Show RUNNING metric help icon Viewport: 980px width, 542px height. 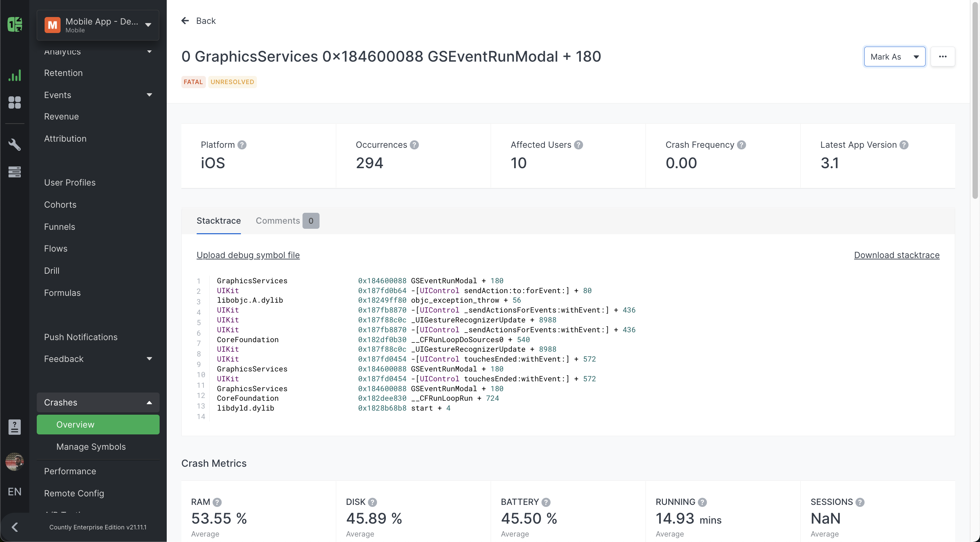click(702, 503)
